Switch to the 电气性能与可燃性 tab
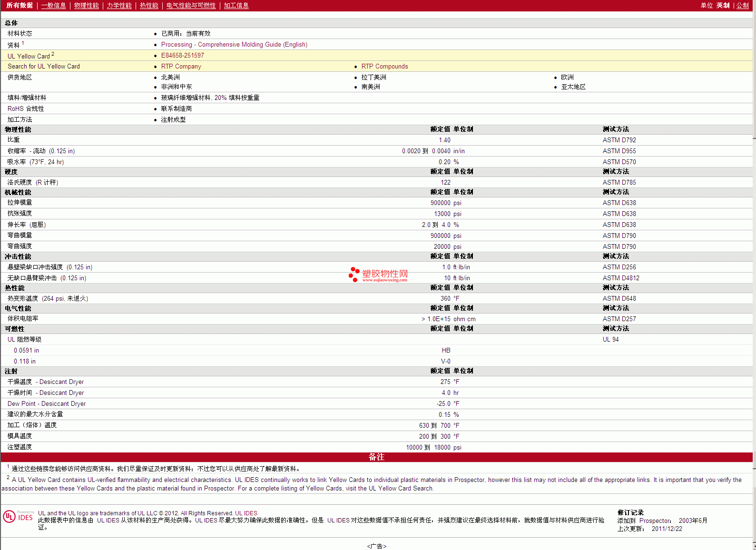756x550 pixels. [191, 5]
